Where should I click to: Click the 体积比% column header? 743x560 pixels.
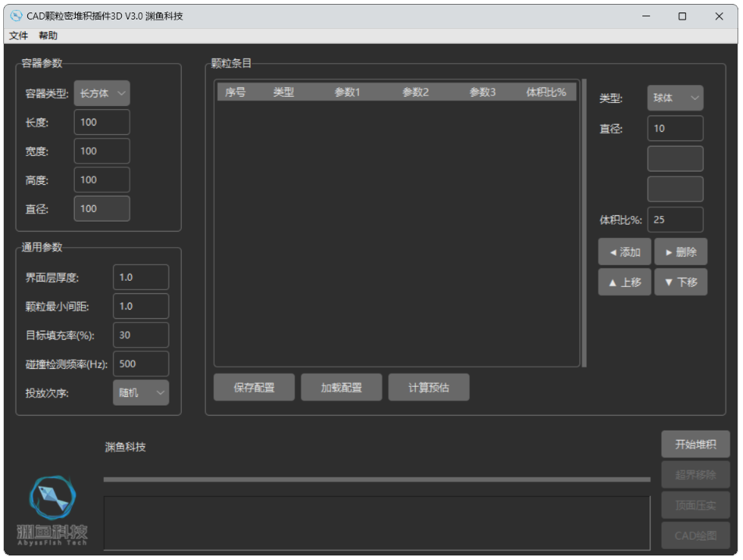(546, 92)
